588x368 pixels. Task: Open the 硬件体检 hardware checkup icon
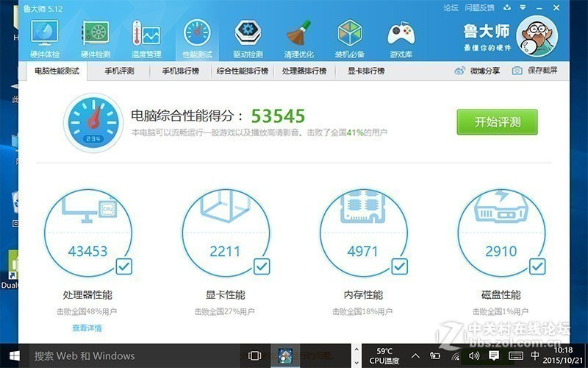(x=45, y=39)
